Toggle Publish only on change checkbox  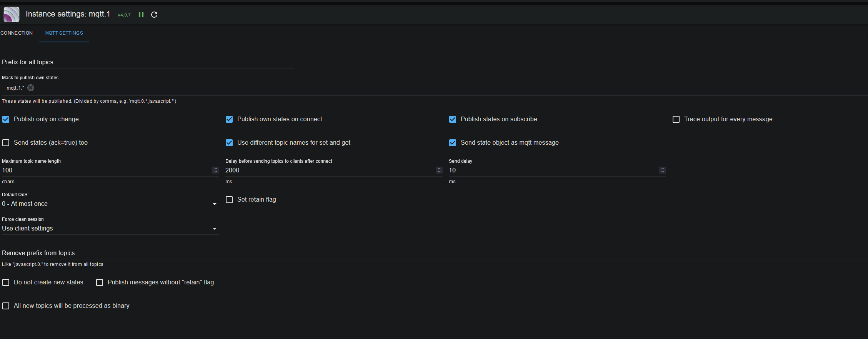tap(6, 119)
